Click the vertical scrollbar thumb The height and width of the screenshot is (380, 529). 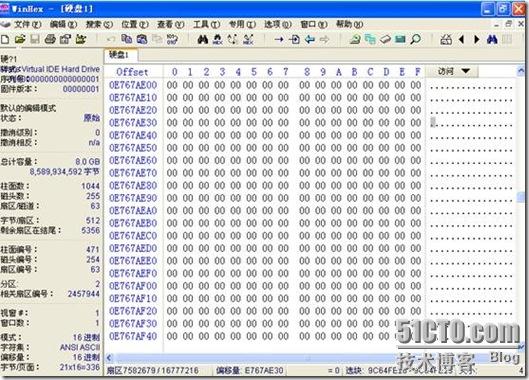click(521, 197)
